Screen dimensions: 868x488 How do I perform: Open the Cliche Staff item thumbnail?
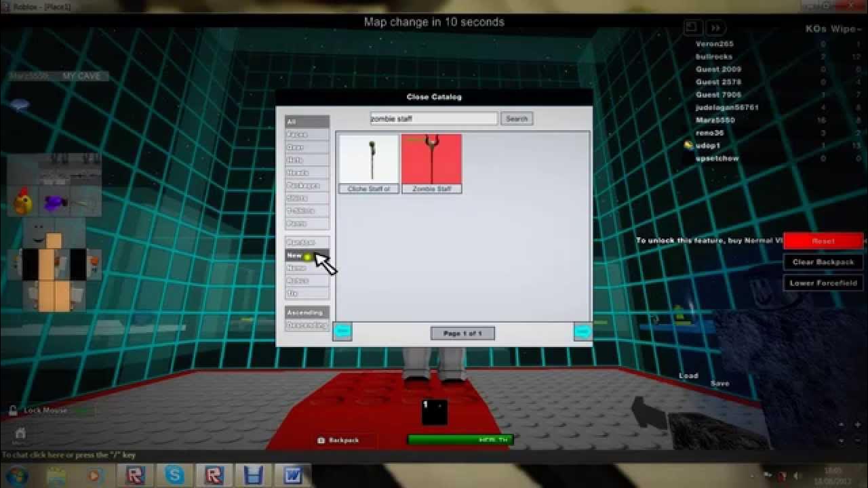click(369, 164)
